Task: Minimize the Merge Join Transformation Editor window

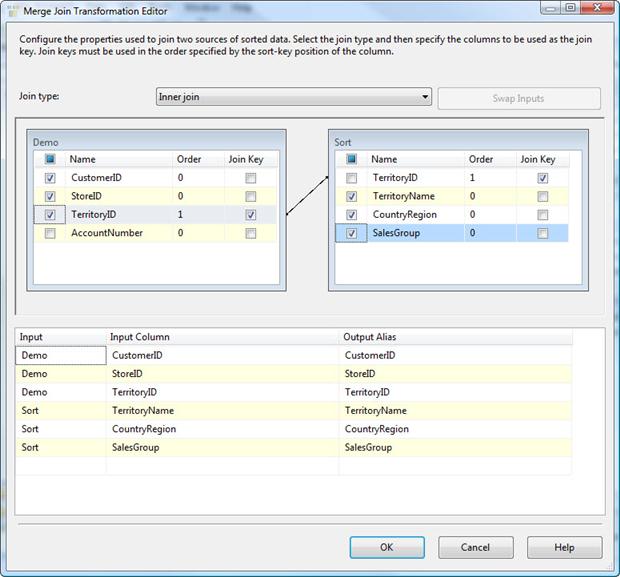Action: (551, 8)
